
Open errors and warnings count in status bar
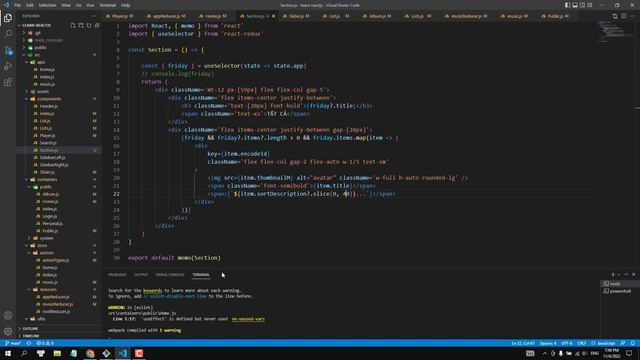pyautogui.click(x=45, y=343)
